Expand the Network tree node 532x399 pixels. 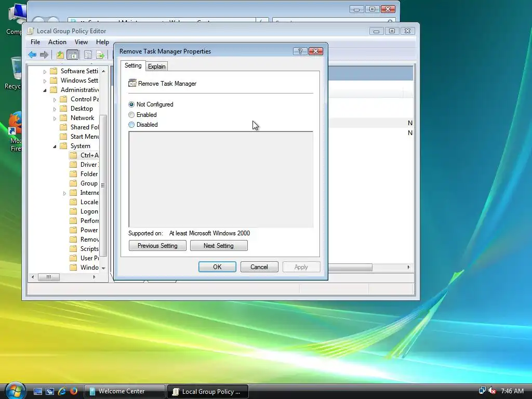coord(55,118)
